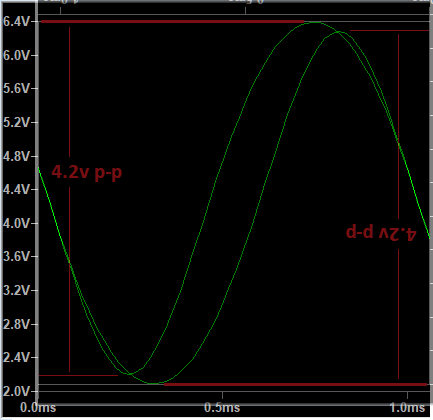Click the 2.8V axis tick label
The width and height of the screenshot is (433, 420).
point(16,324)
